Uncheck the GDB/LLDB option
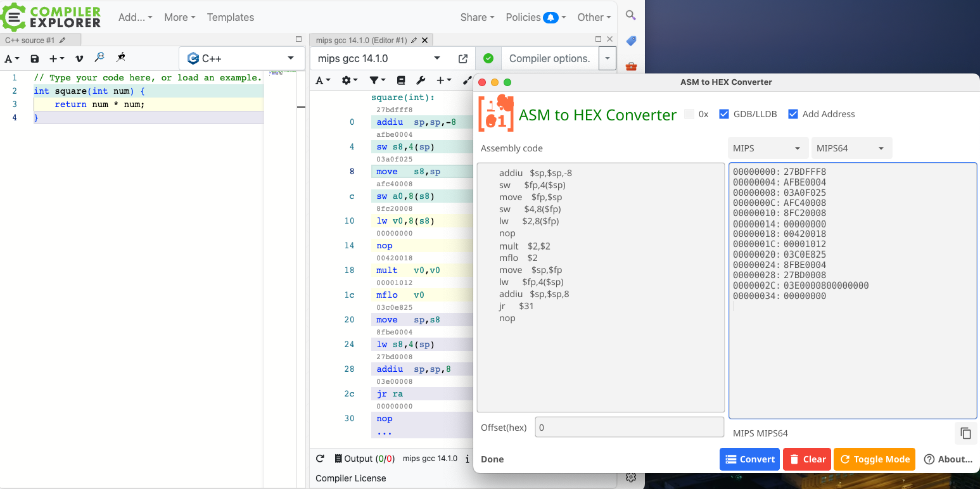Image resolution: width=980 pixels, height=489 pixels. click(724, 114)
